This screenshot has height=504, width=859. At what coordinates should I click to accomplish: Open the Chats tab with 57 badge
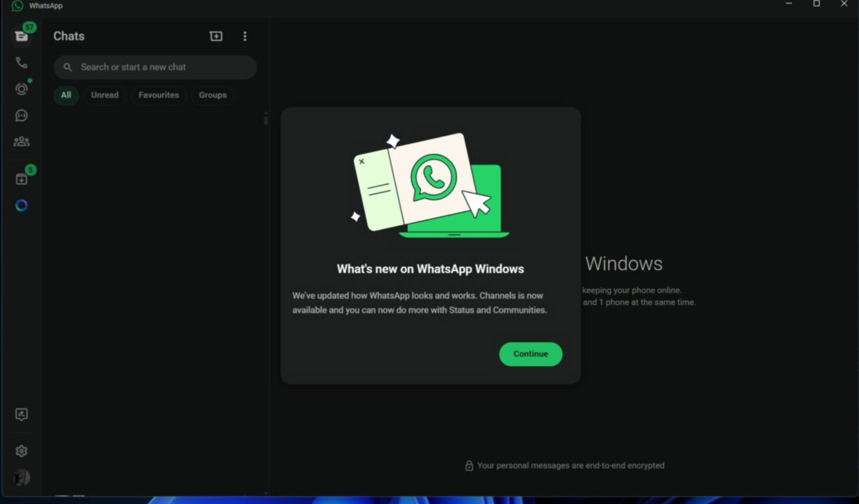pyautogui.click(x=22, y=36)
